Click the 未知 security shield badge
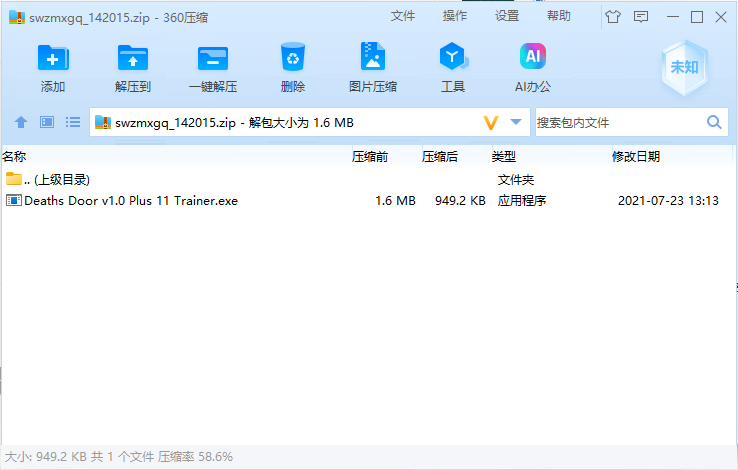This screenshot has width=738, height=470. (684, 67)
